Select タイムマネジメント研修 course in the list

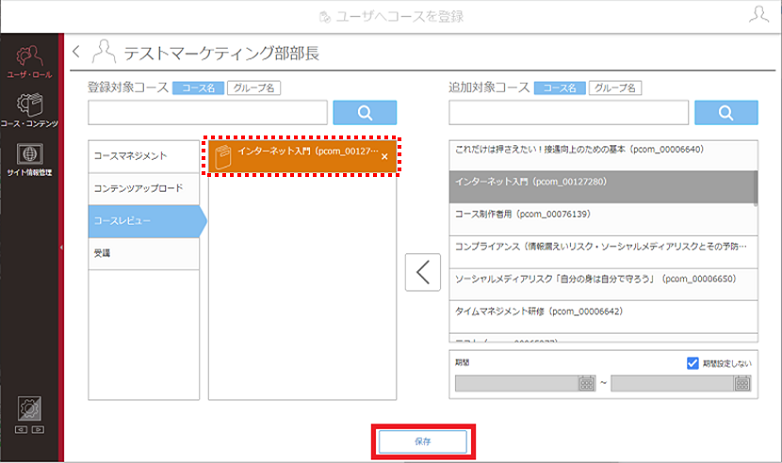(603, 316)
